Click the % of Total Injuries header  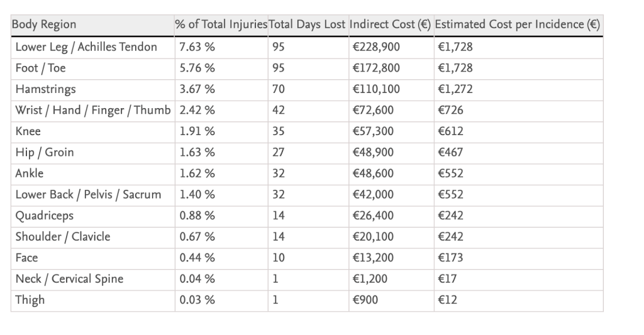(x=221, y=25)
